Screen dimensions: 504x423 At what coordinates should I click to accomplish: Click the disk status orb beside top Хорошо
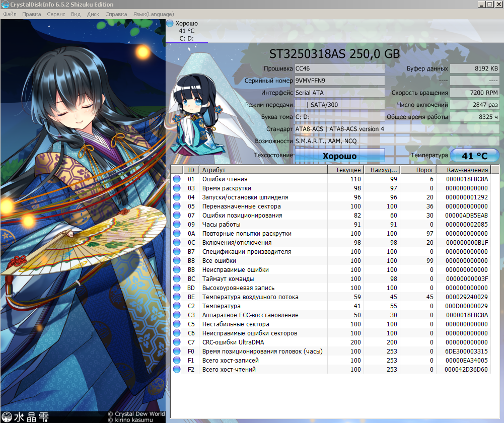tap(170, 23)
